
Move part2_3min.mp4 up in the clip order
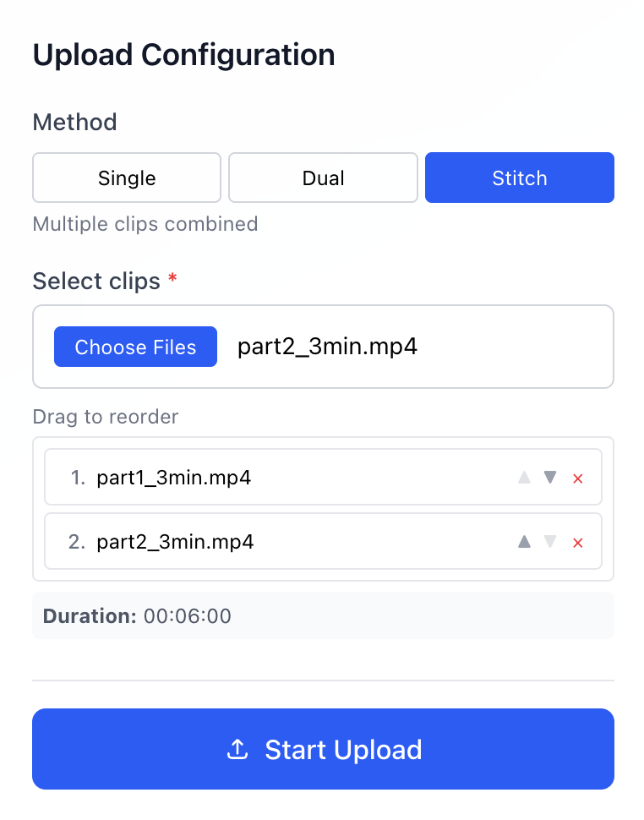(x=524, y=542)
